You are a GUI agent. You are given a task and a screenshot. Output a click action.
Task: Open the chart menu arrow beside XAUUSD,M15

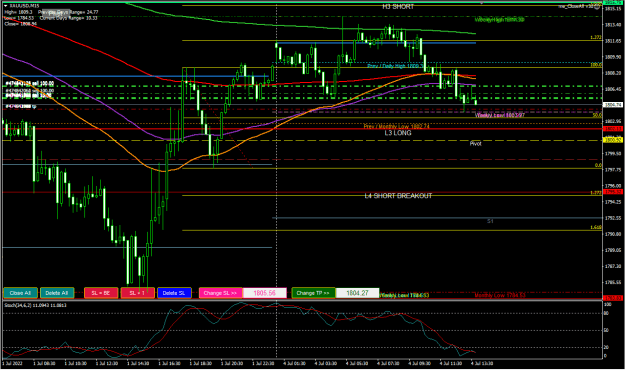coord(6,6)
